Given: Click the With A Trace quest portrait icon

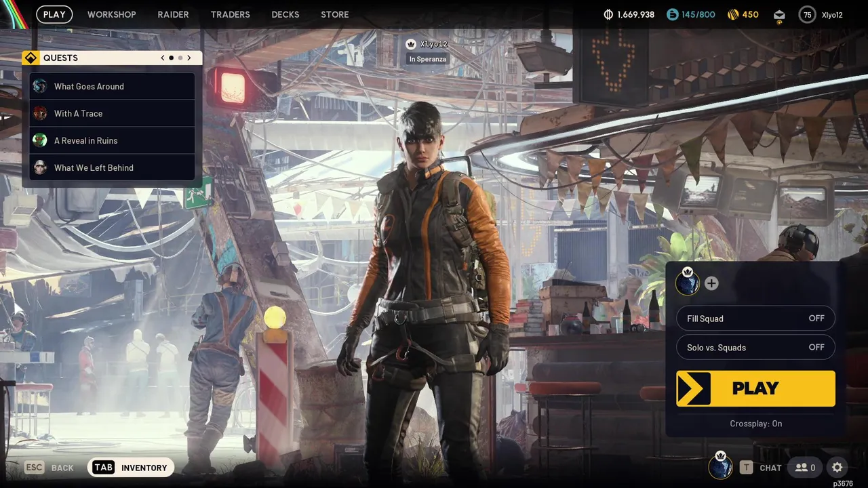Looking at the screenshot, I should click(40, 113).
